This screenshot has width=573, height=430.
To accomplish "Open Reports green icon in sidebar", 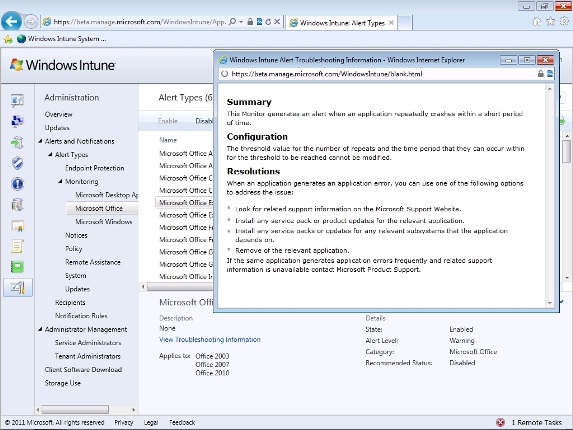I will [x=17, y=267].
